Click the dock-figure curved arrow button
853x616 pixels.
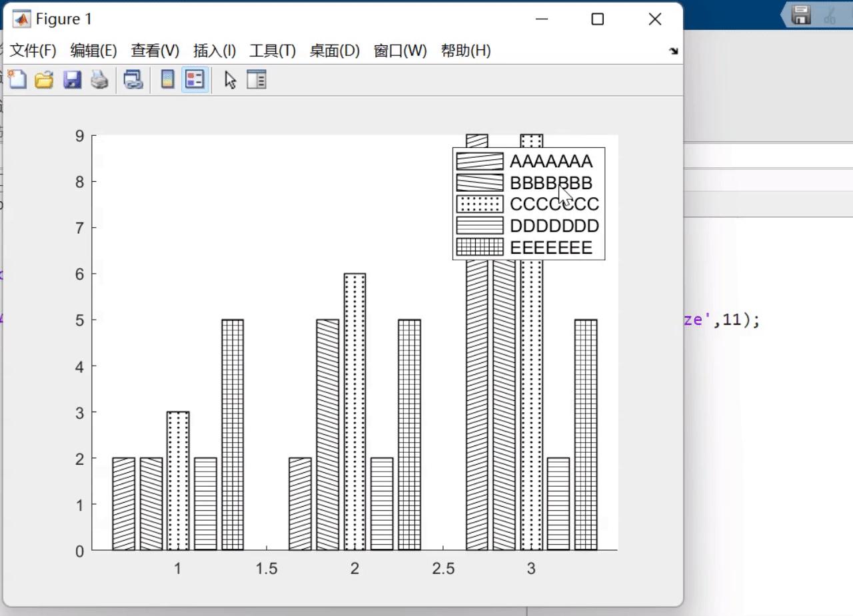[x=674, y=51]
